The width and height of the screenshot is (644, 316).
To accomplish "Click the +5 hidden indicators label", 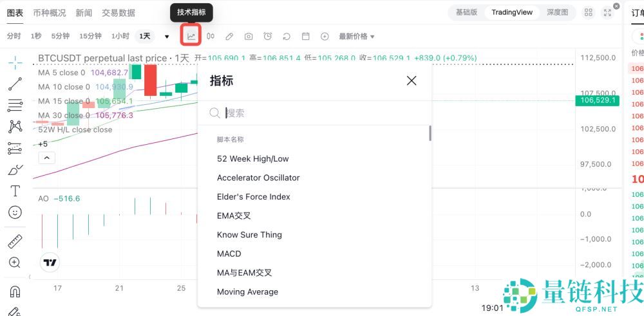I will [x=43, y=144].
